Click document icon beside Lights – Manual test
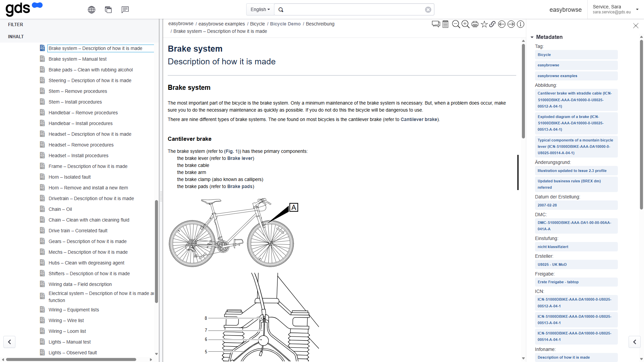The height and width of the screenshot is (362, 644). [42, 342]
